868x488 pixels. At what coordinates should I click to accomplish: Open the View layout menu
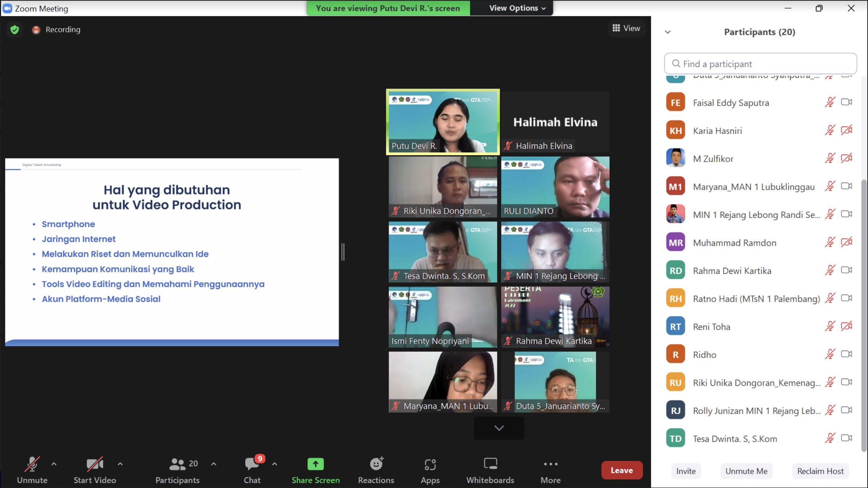(x=626, y=28)
